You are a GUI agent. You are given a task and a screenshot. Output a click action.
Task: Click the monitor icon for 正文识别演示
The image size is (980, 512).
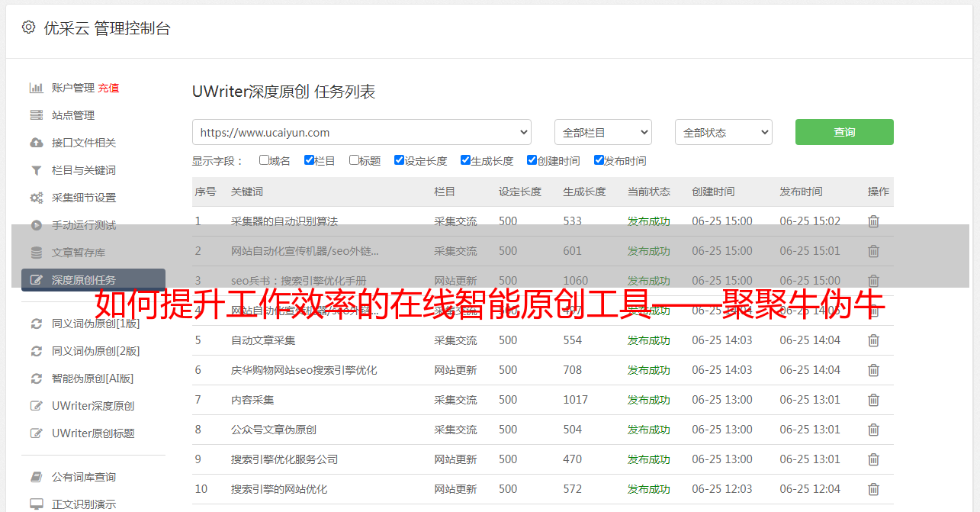(36, 504)
